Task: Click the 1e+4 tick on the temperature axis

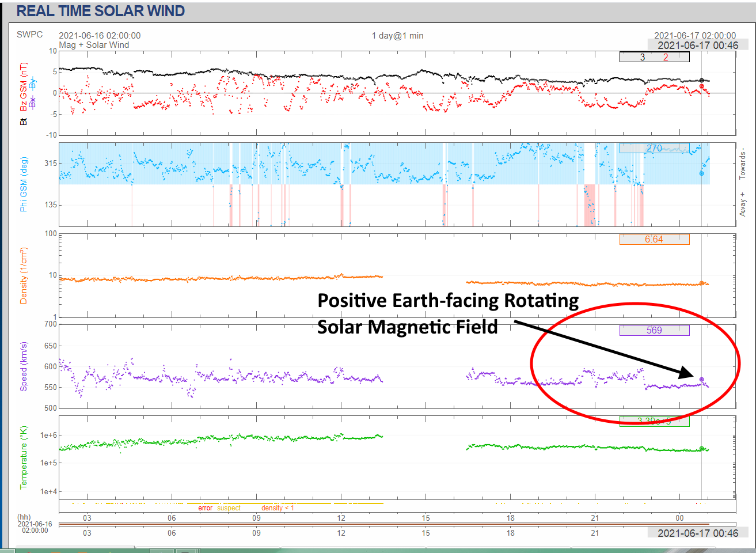Action: [x=49, y=491]
